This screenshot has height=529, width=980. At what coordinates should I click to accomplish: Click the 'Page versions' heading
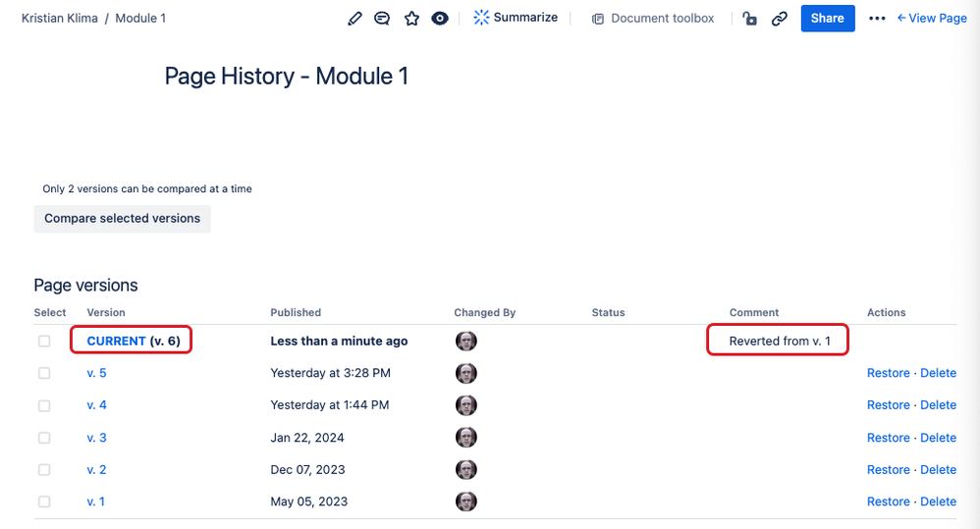click(85, 285)
